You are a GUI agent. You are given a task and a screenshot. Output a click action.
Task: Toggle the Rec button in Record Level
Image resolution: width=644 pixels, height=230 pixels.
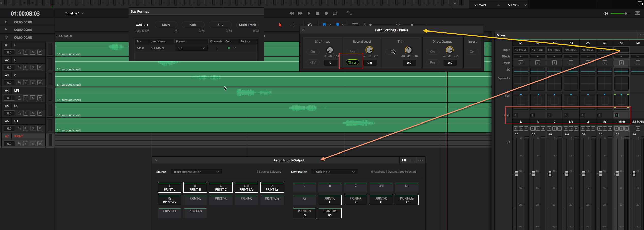(x=352, y=52)
